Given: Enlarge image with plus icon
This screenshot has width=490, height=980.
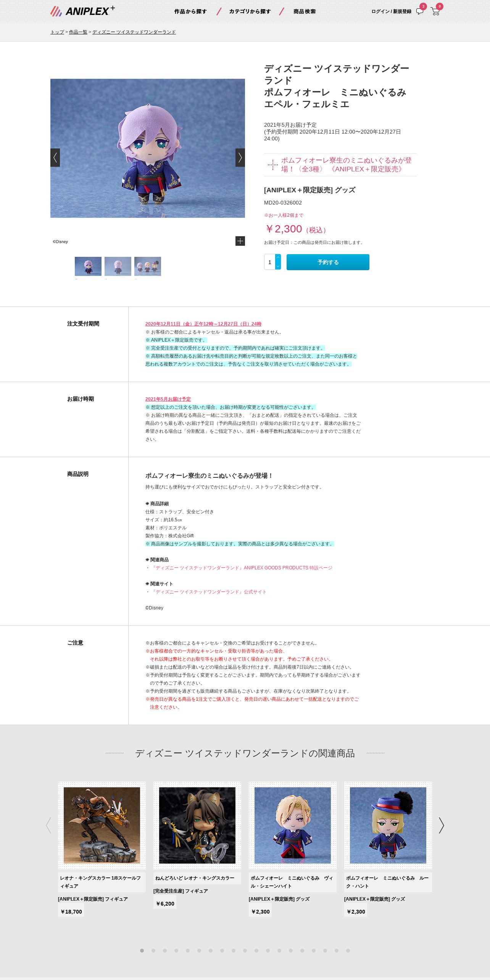Looking at the screenshot, I should (240, 241).
